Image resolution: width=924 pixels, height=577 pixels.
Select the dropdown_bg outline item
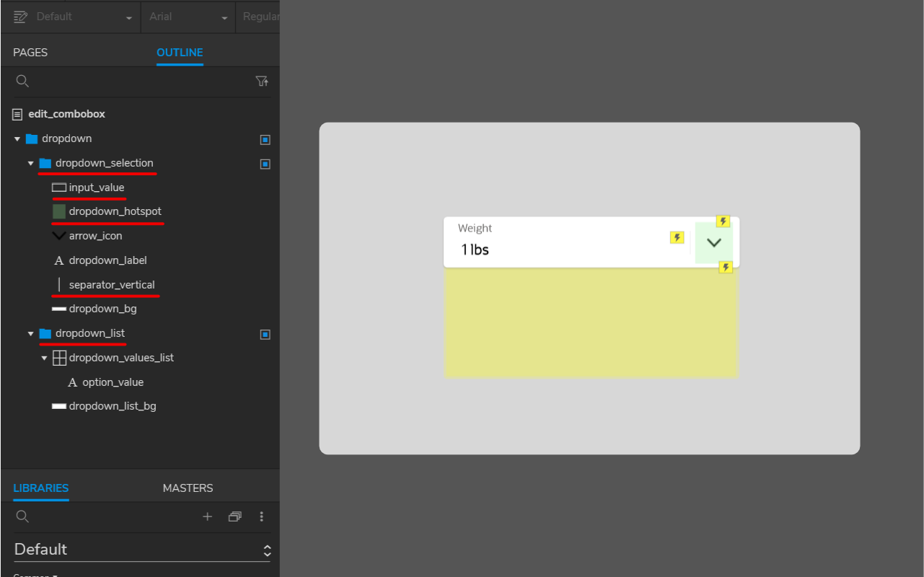coord(103,309)
